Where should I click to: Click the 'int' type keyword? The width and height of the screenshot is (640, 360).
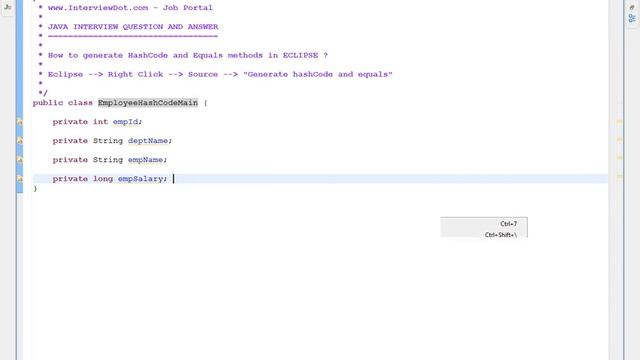[100, 122]
